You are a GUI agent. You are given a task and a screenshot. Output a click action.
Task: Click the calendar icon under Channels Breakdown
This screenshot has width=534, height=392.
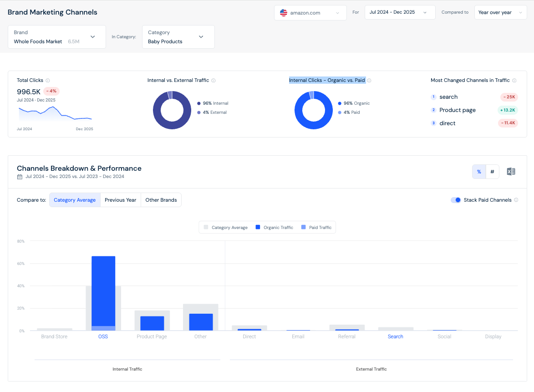20,177
